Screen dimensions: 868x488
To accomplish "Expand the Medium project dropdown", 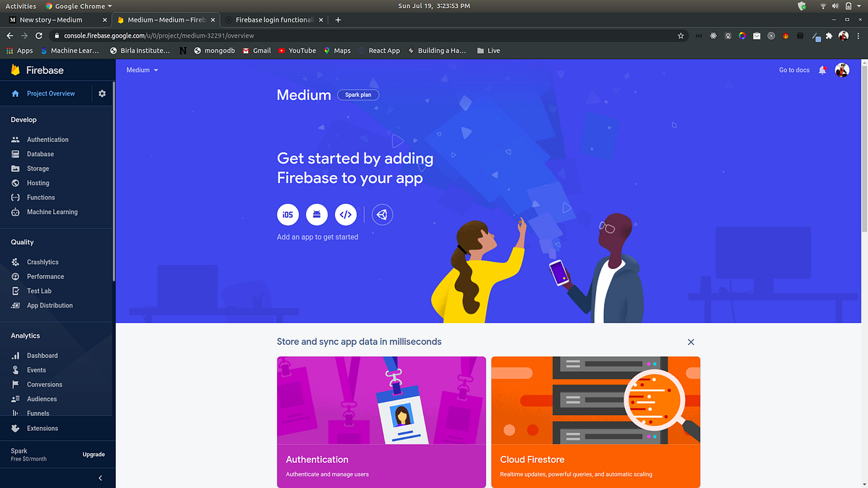I will click(x=142, y=70).
